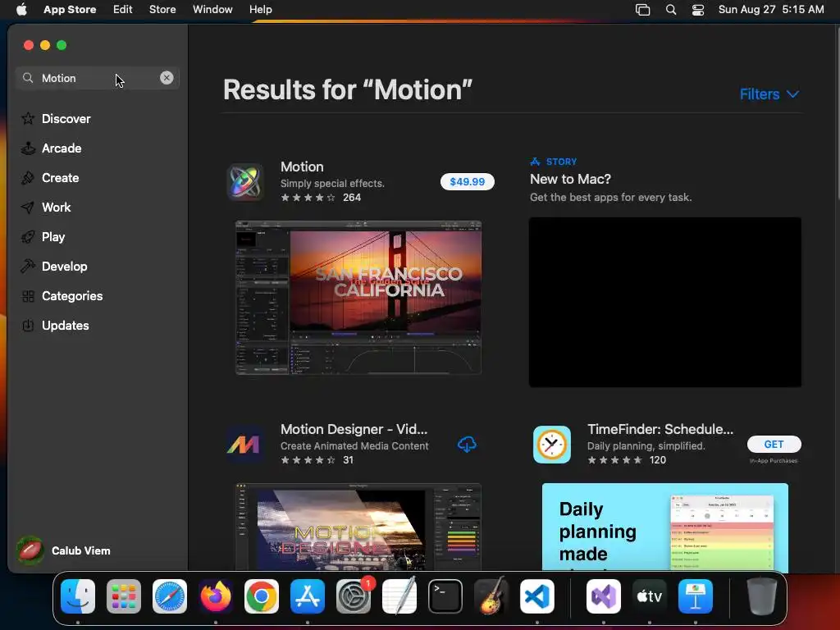This screenshot has width=840, height=630.
Task: Open Trash from the dock
Action: (x=762, y=596)
